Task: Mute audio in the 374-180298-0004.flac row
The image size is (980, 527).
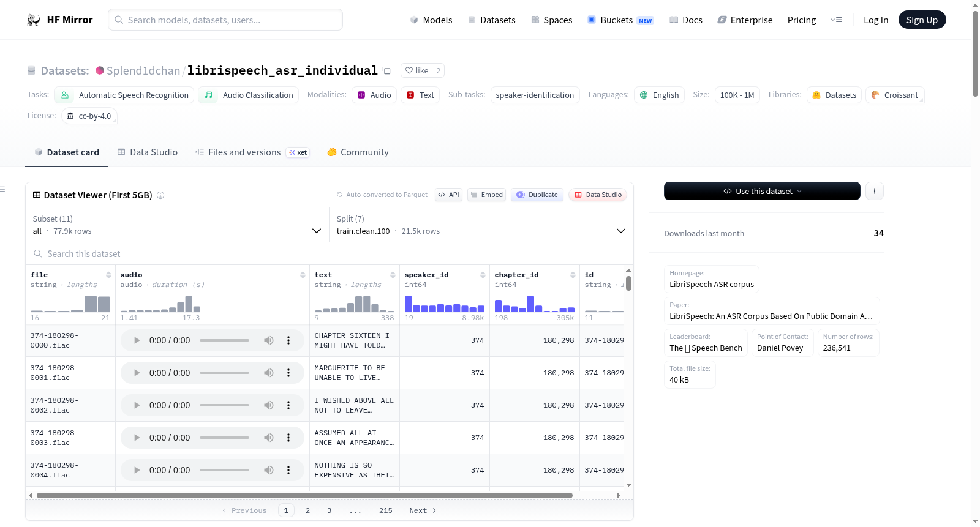Action: tap(269, 470)
